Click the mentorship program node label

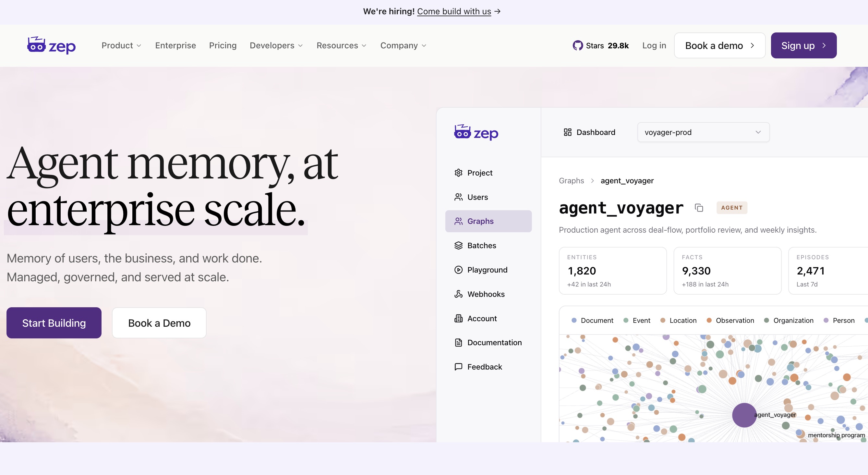pyautogui.click(x=836, y=435)
